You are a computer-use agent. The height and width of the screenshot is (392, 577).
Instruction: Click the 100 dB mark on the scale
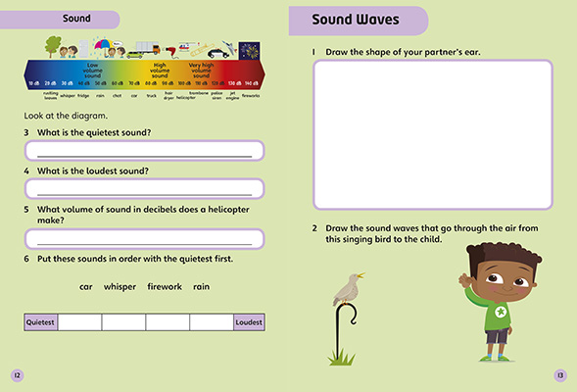point(184,83)
